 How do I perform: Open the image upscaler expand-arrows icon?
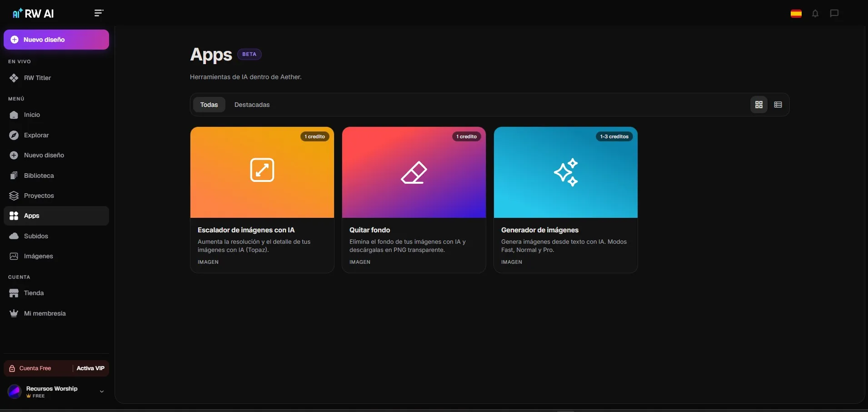(262, 170)
